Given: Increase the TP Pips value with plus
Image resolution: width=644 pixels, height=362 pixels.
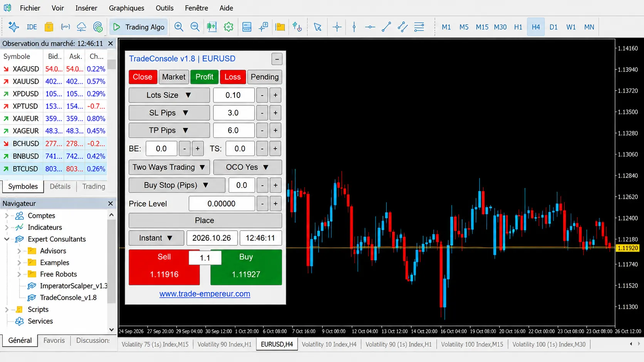Looking at the screenshot, I should pos(275,131).
